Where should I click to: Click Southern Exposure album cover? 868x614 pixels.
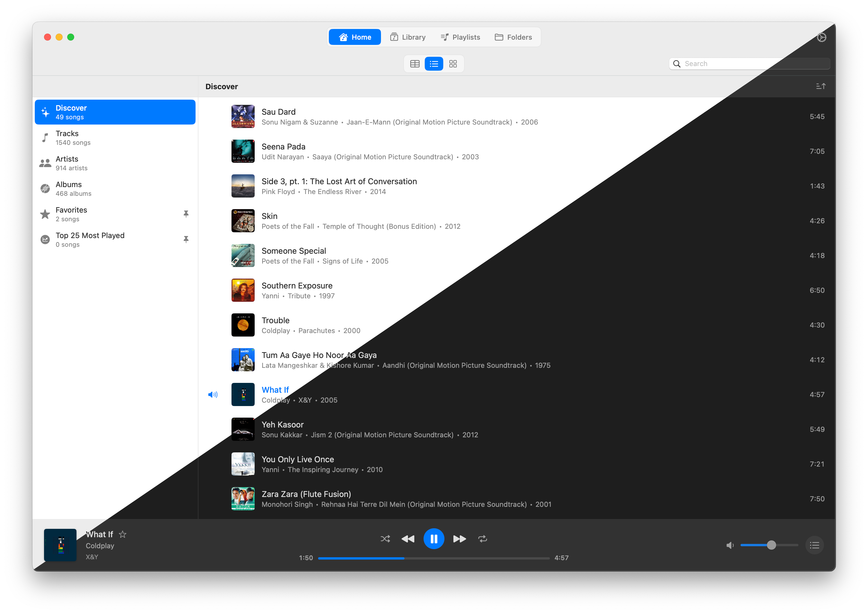[243, 290]
